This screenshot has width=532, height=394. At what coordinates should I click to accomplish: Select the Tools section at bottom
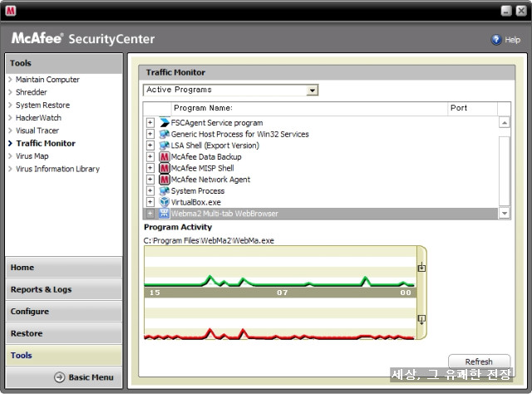coord(64,355)
